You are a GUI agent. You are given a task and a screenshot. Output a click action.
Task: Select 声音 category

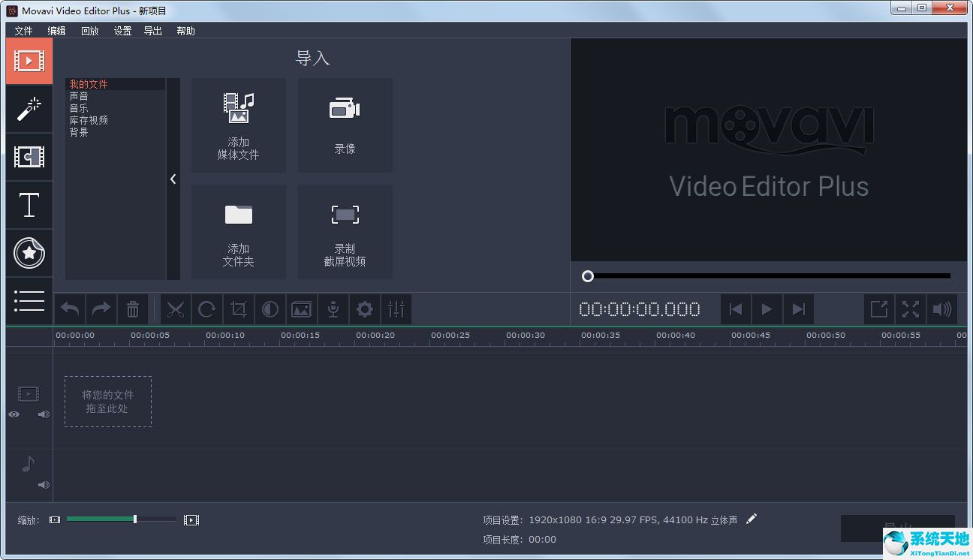79,96
